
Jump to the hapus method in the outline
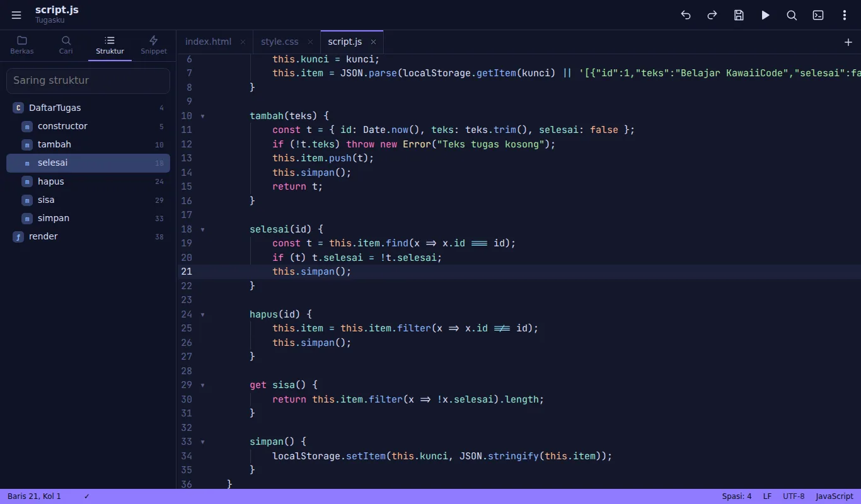(x=88, y=181)
